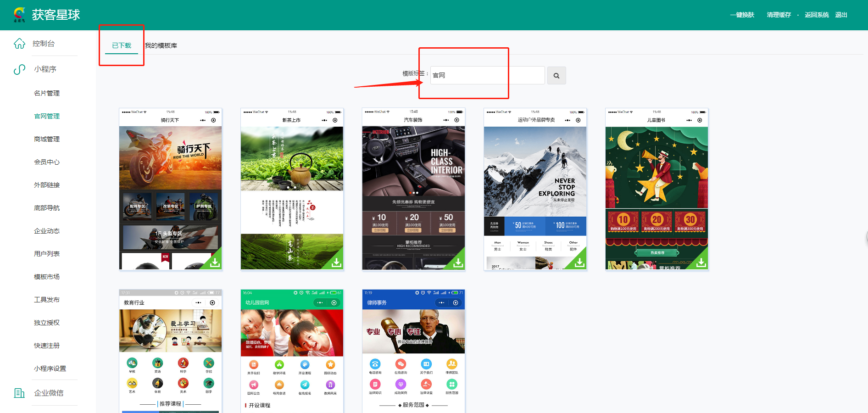Focus the 模板标签 search field
The width and height of the screenshot is (868, 413).
[x=487, y=75]
